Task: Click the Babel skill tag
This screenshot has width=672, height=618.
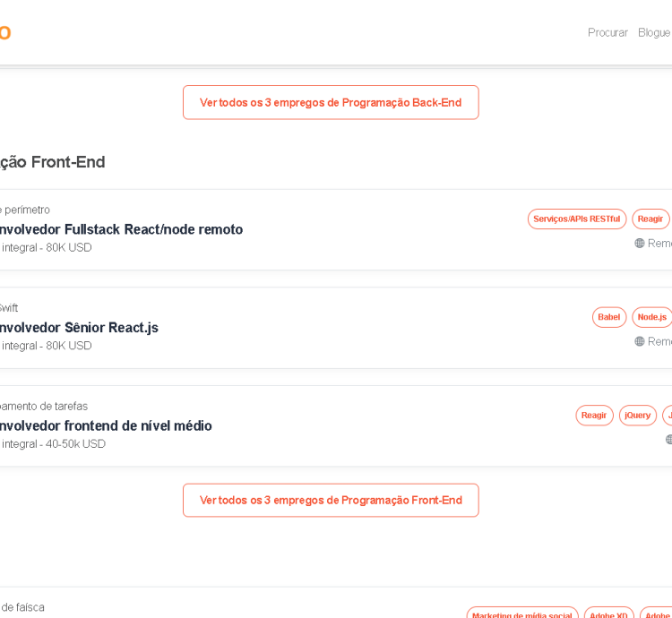Action: 609,317
